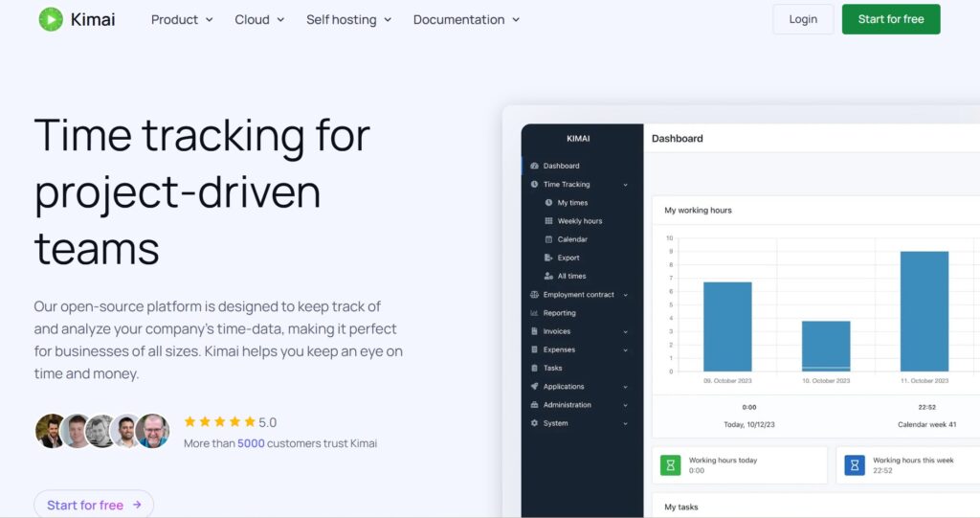This screenshot has width=980, height=518.
Task: Expand System chevron in sidebar
Action: (626, 423)
